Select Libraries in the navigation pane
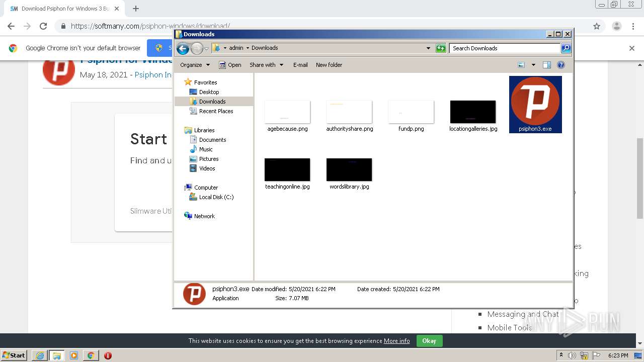Viewport: 644px width, 362px height. click(204, 130)
